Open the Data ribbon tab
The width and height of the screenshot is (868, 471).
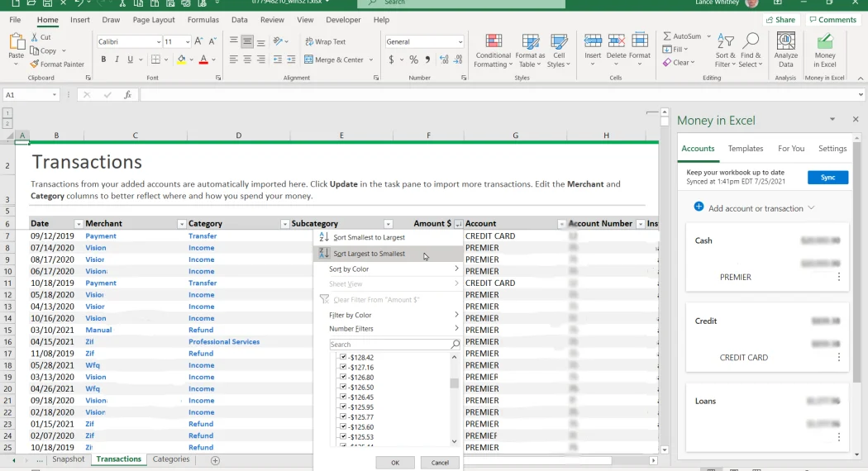pyautogui.click(x=239, y=19)
